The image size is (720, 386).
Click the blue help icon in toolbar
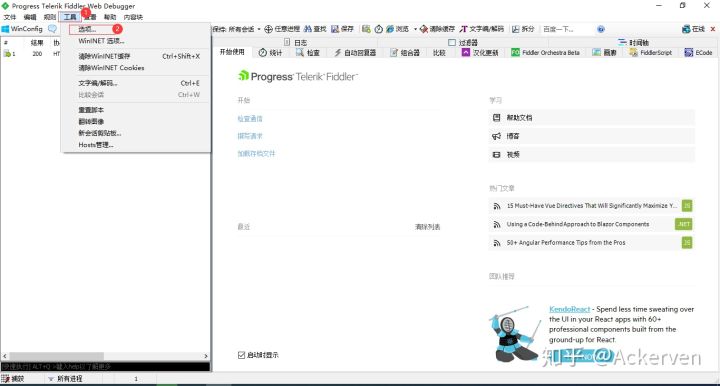click(601, 29)
